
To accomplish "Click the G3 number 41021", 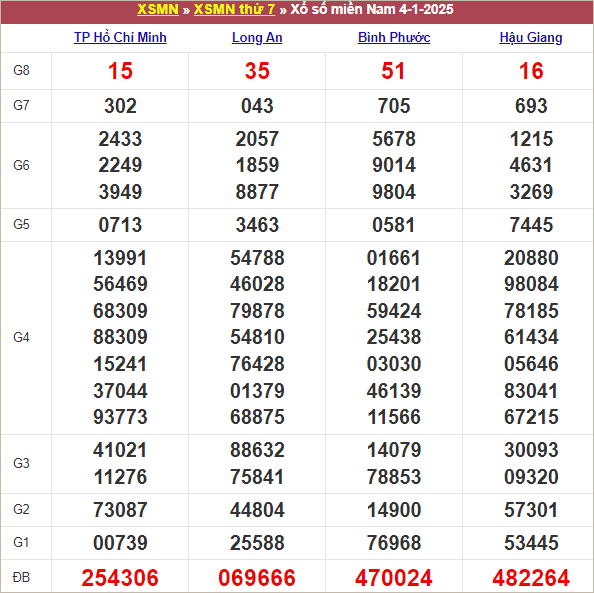I will 120,451.
